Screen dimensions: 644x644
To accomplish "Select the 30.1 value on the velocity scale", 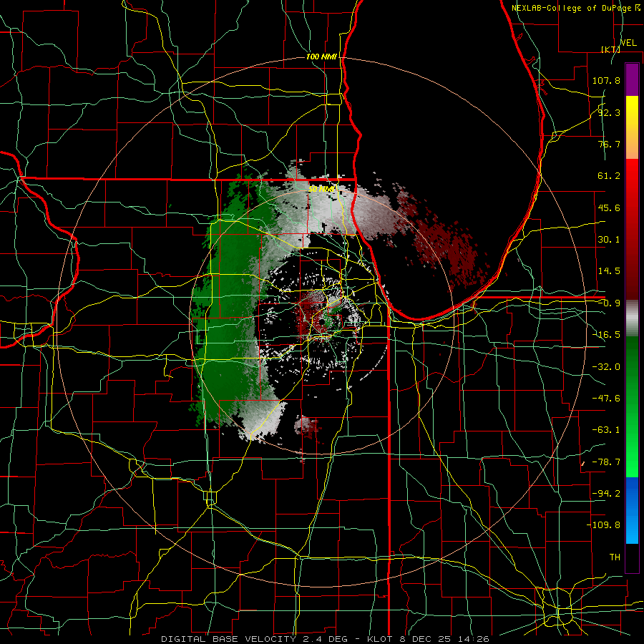I will [x=609, y=240].
